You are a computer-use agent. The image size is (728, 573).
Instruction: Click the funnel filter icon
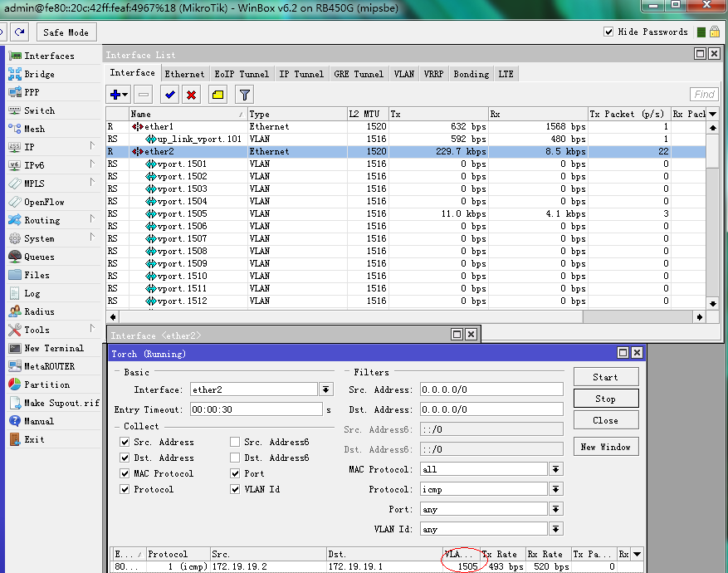244,95
